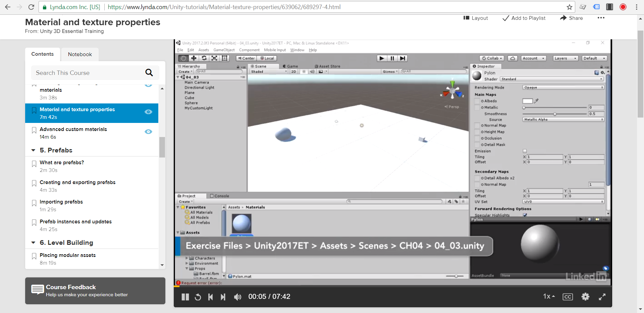The width and height of the screenshot is (644, 313).
Task: Open video player settings gear
Action: (x=585, y=297)
